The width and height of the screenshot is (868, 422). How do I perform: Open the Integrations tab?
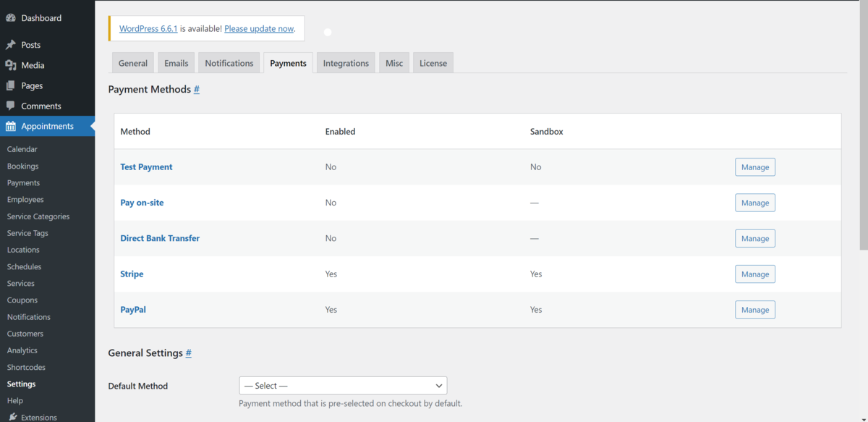coord(346,63)
